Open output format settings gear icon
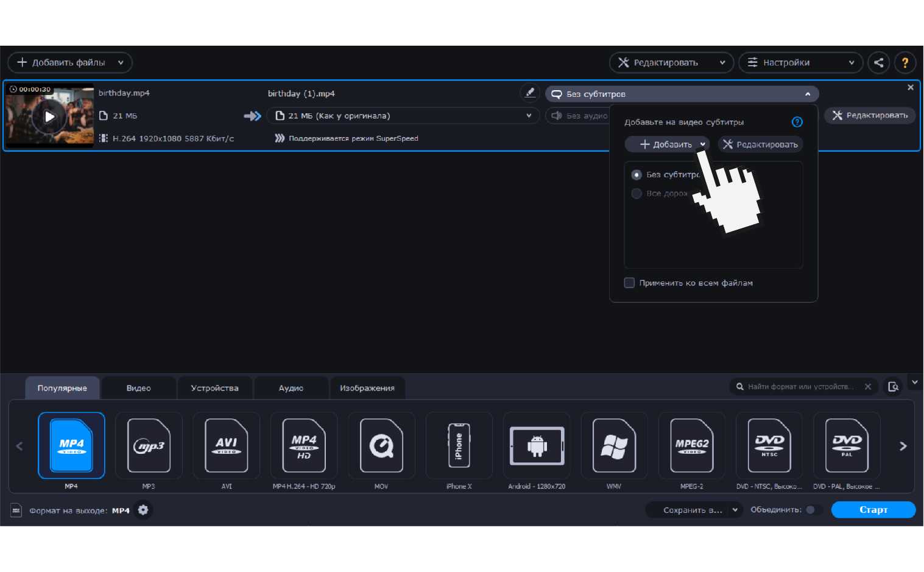924x572 pixels. click(x=143, y=510)
